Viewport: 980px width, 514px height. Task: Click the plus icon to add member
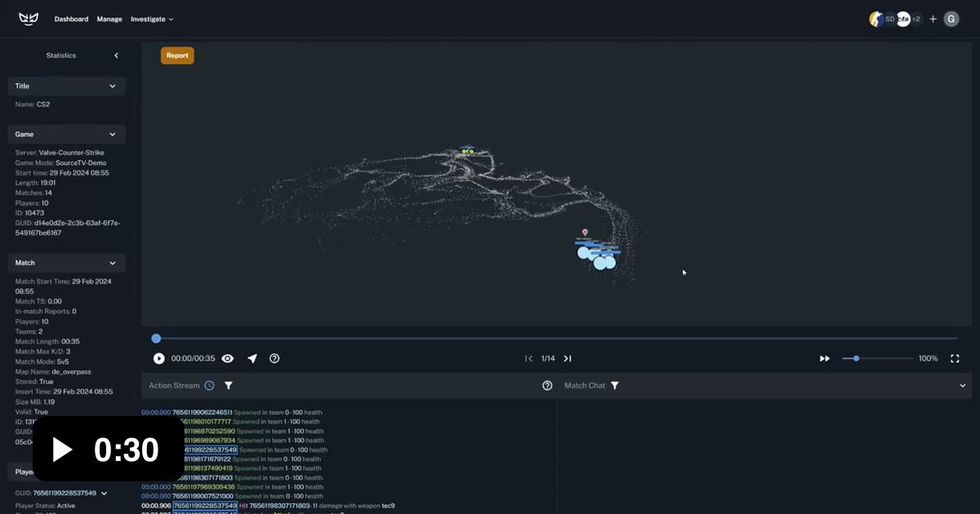[933, 19]
